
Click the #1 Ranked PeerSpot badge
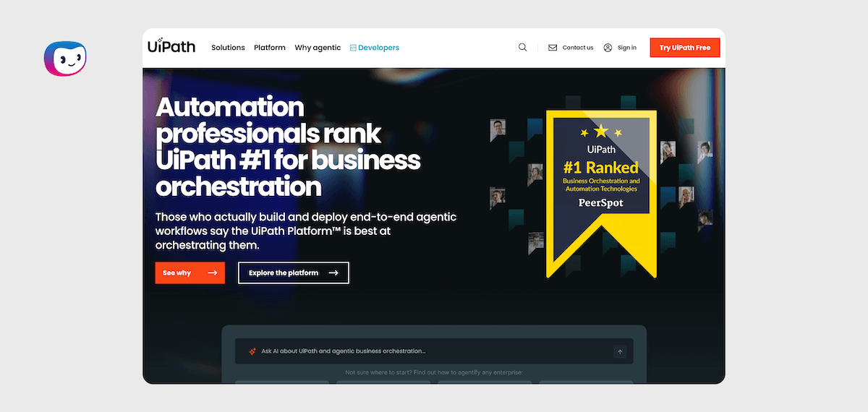(x=601, y=194)
